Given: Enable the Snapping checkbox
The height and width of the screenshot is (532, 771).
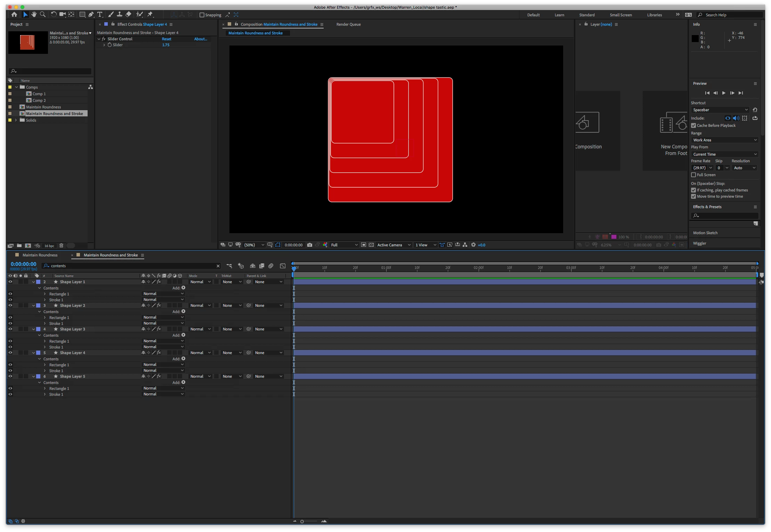Looking at the screenshot, I should [x=202, y=15].
